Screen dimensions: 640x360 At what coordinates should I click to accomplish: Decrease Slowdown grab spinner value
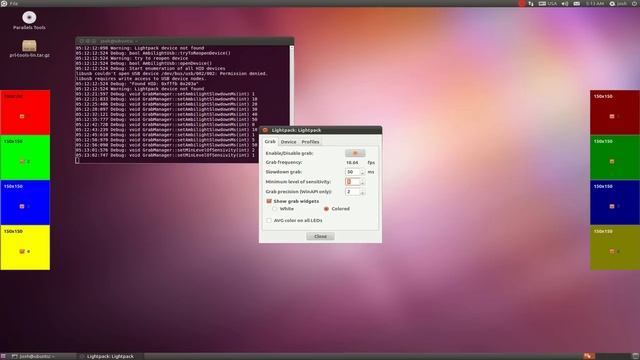[362, 174]
